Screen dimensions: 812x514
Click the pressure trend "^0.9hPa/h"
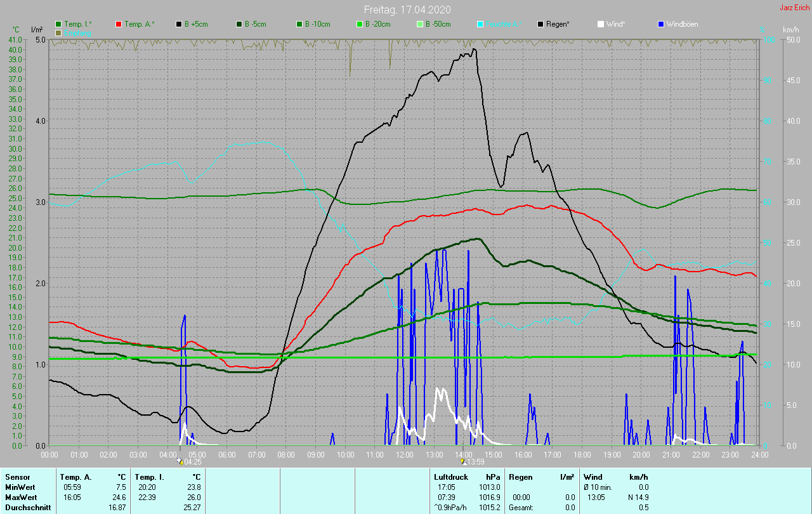[x=451, y=507]
